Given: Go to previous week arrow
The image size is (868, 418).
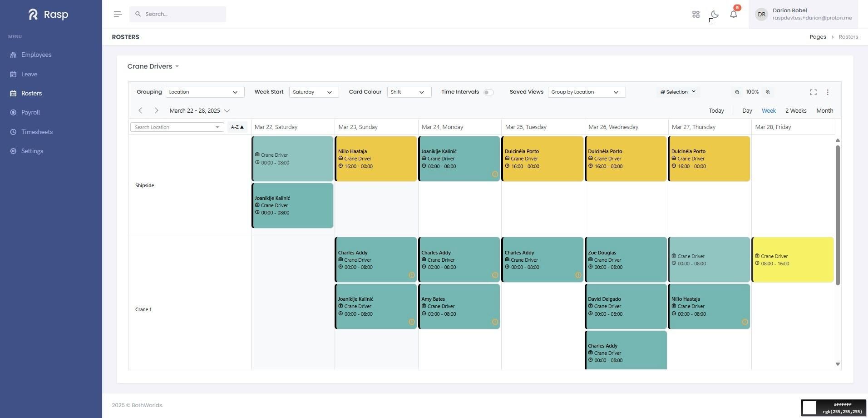Looking at the screenshot, I should pos(140,110).
